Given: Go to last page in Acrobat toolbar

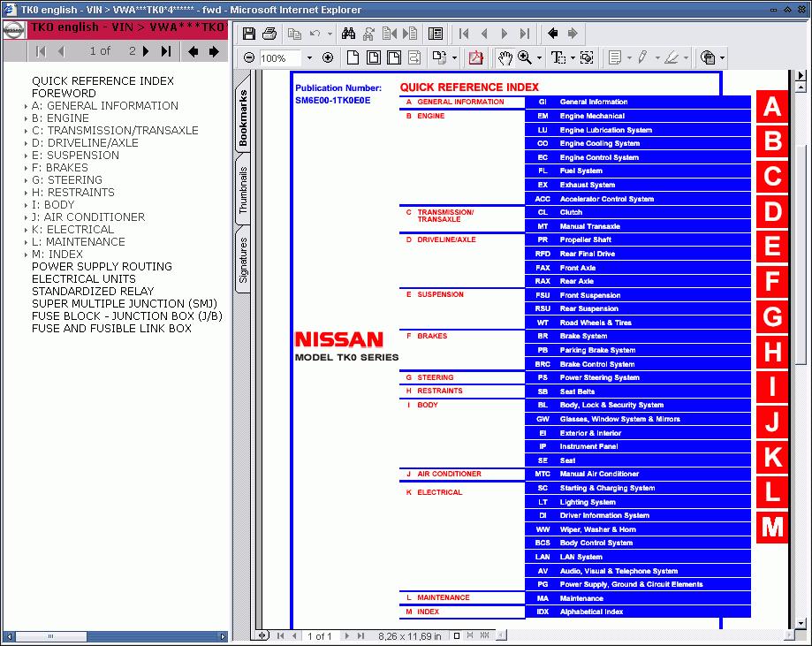Looking at the screenshot, I should pyautogui.click(x=525, y=34).
